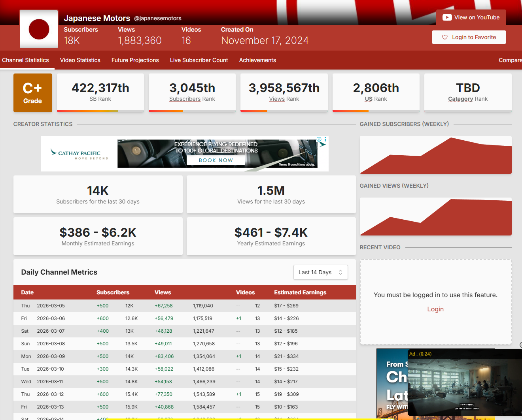522x420 pixels.
Task: Open the three-dot ad options on Cathay banner
Action: pyautogui.click(x=325, y=139)
